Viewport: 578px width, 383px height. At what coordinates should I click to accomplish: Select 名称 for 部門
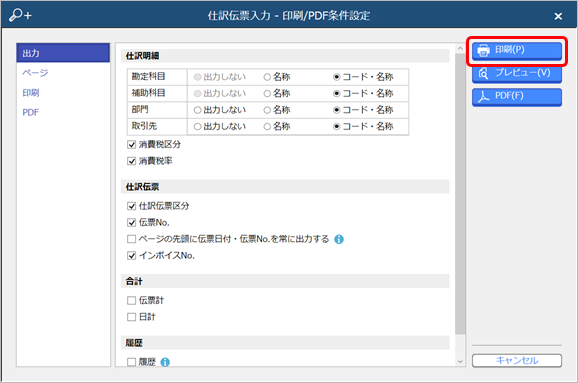pos(277,110)
